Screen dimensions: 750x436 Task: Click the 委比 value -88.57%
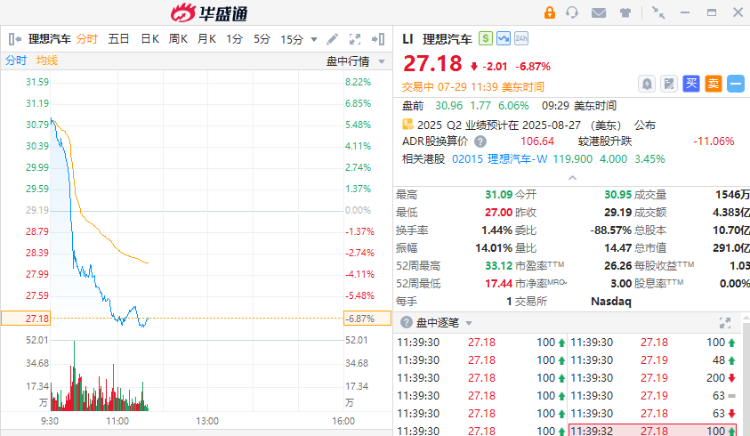[611, 230]
